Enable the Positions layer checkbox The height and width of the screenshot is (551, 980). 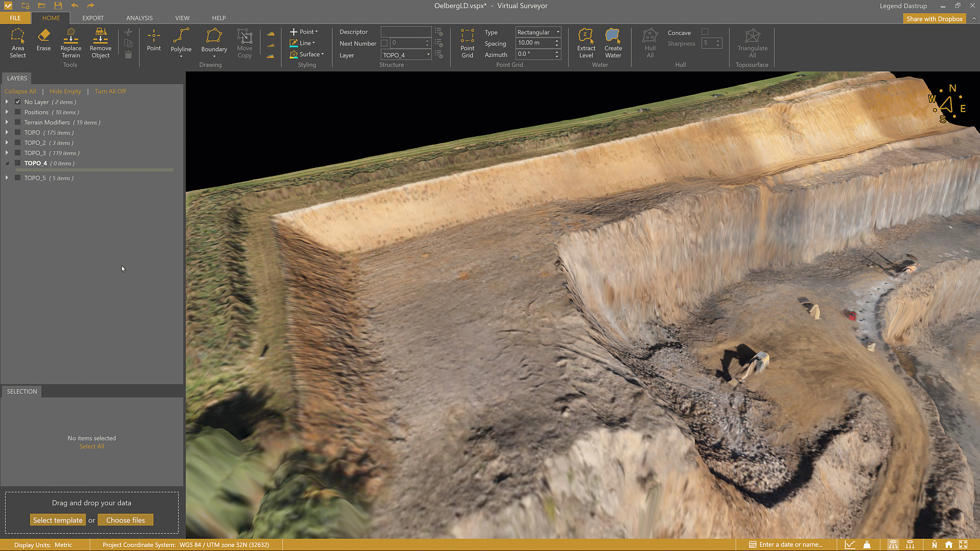[x=18, y=112]
